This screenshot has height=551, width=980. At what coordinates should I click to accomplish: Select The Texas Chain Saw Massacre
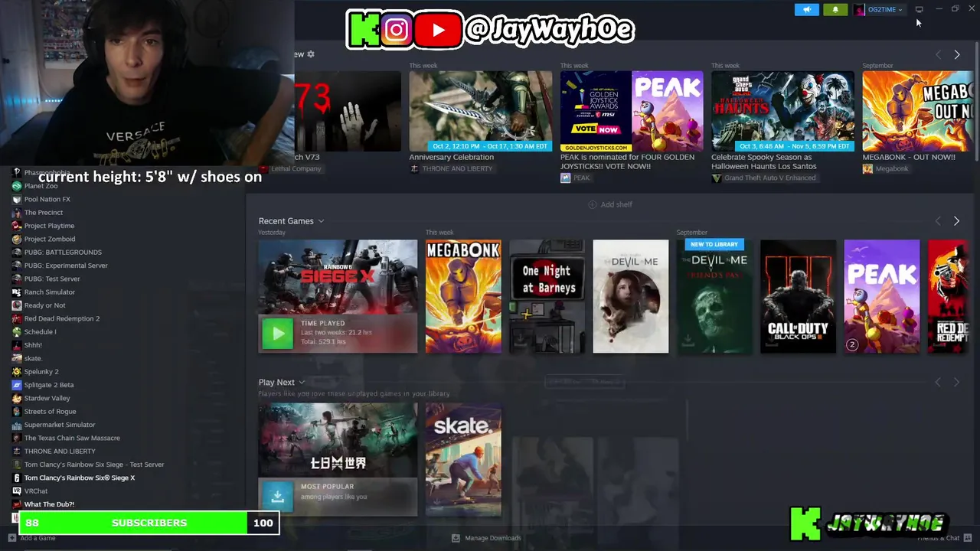point(72,438)
